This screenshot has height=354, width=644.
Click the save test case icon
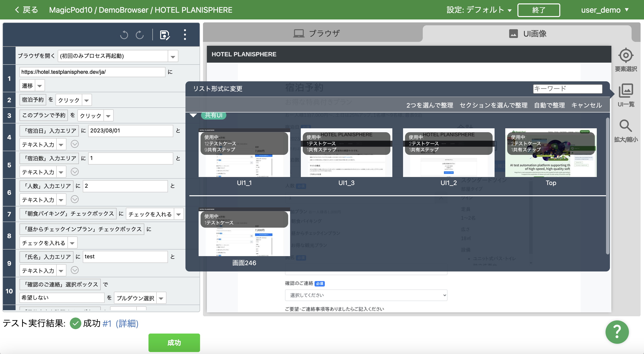[165, 35]
